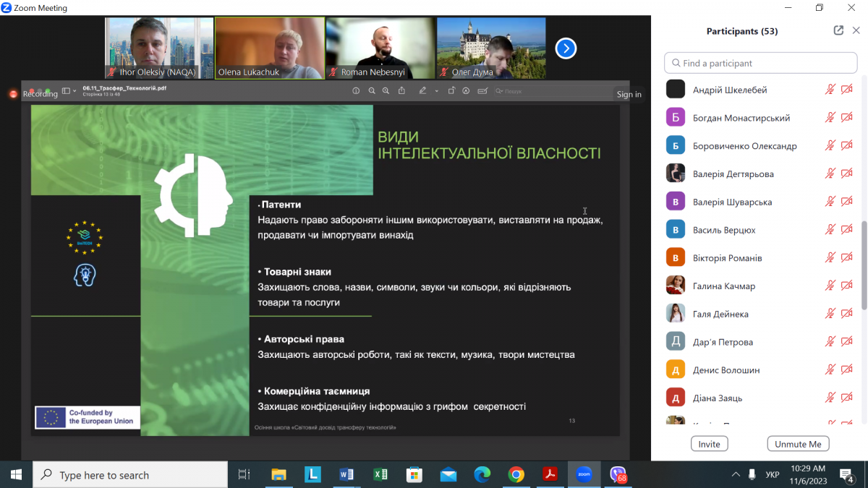Viewport: 868px width, 488px height.
Task: Click the share icon in PDF toolbar
Action: click(x=401, y=91)
